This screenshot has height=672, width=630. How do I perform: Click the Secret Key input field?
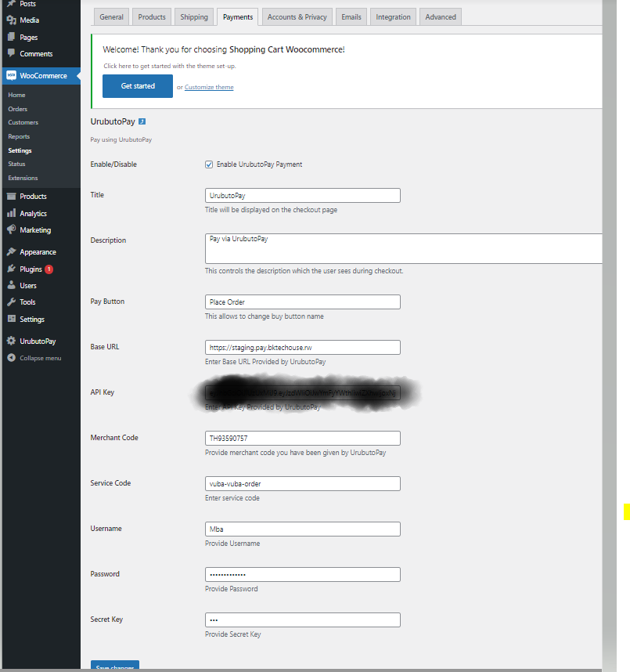pyautogui.click(x=303, y=620)
